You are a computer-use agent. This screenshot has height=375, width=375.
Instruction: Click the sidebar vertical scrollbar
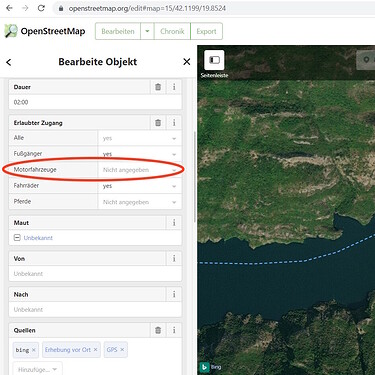click(x=194, y=177)
